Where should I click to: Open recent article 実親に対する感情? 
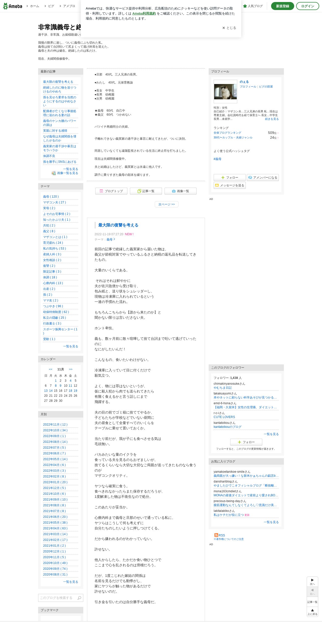coord(55,131)
